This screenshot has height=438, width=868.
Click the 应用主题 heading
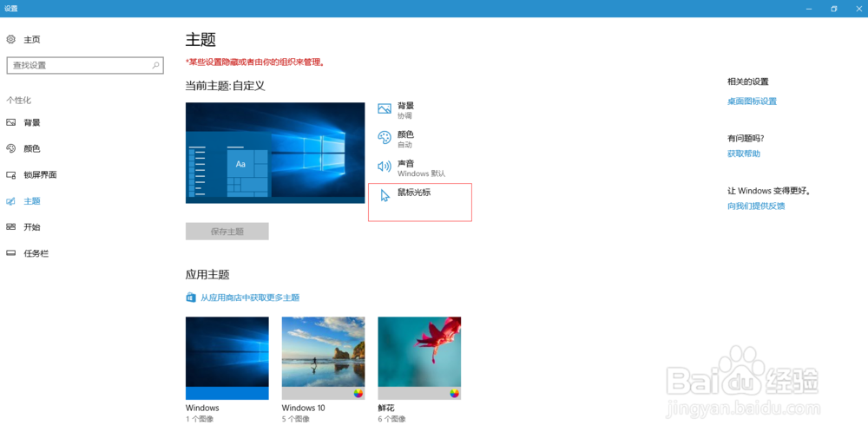pyautogui.click(x=207, y=274)
